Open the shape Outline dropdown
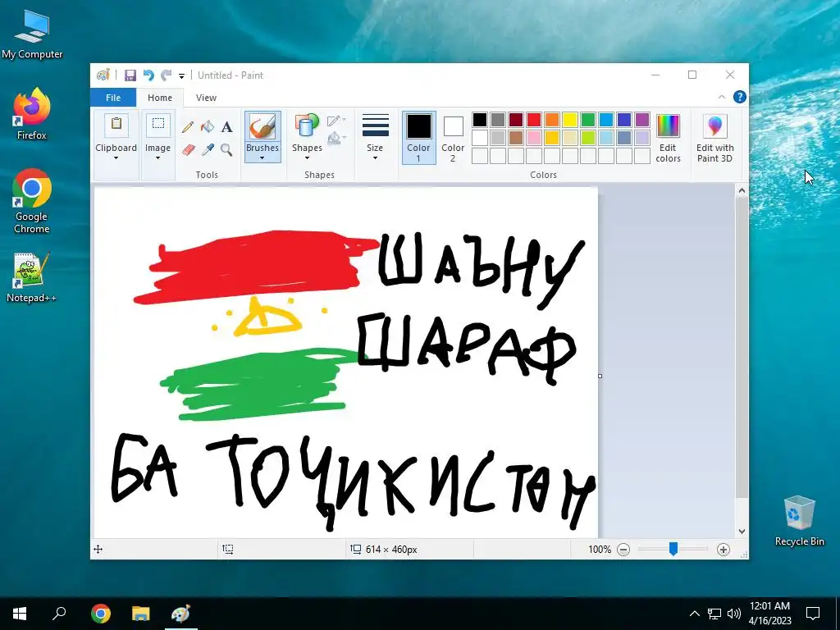The image size is (840, 630). coord(336,121)
